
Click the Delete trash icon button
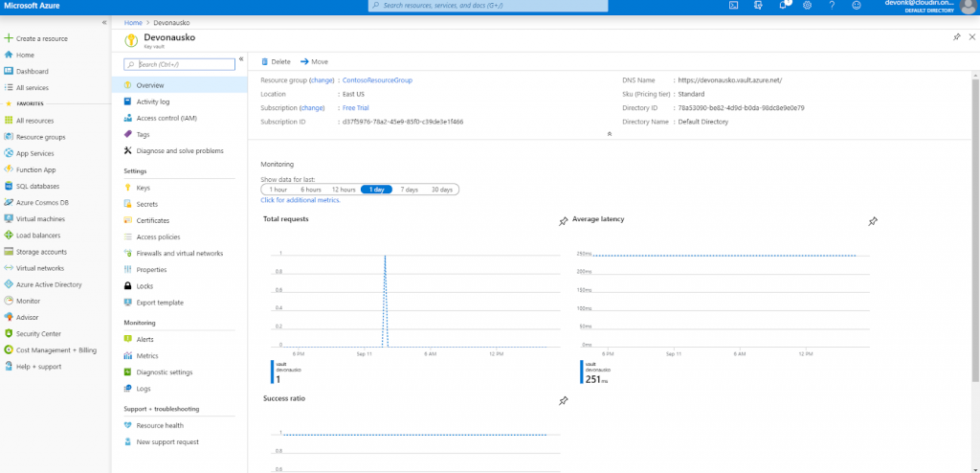pos(276,62)
